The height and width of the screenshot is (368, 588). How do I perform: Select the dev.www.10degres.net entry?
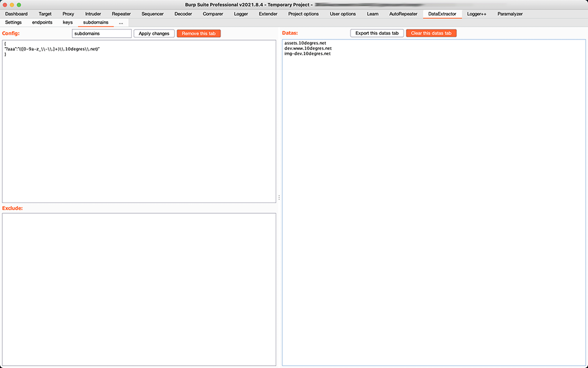click(x=308, y=48)
